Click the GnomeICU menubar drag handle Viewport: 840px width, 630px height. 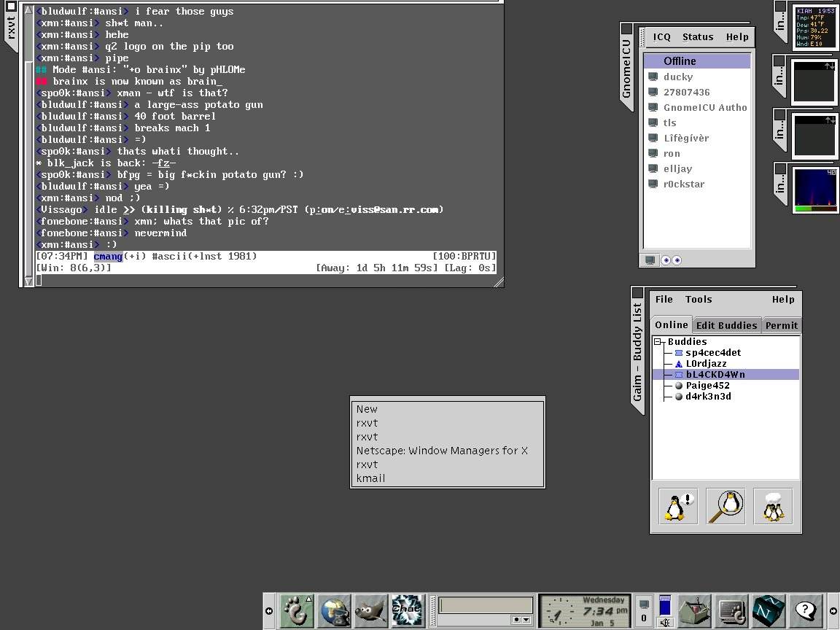[642, 37]
